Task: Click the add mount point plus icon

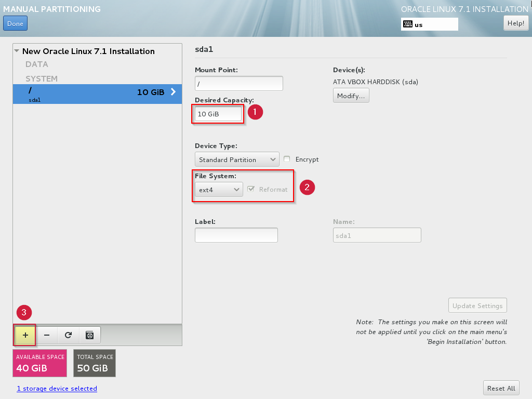Action: click(x=25, y=335)
